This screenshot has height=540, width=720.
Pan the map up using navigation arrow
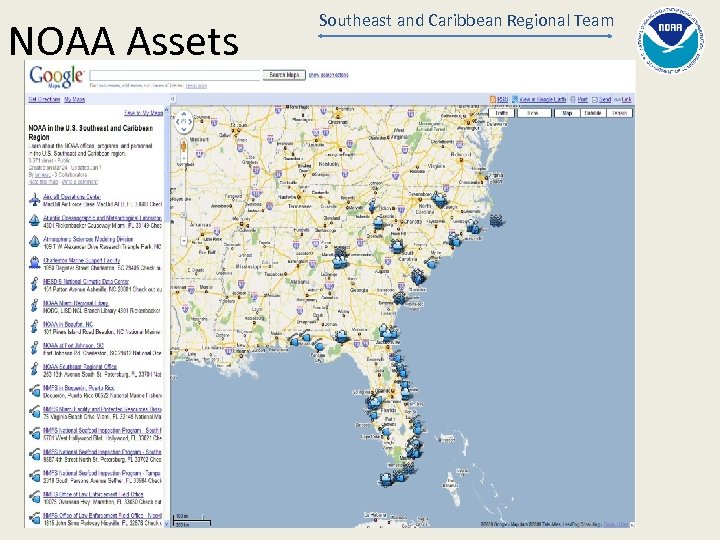click(x=184, y=114)
